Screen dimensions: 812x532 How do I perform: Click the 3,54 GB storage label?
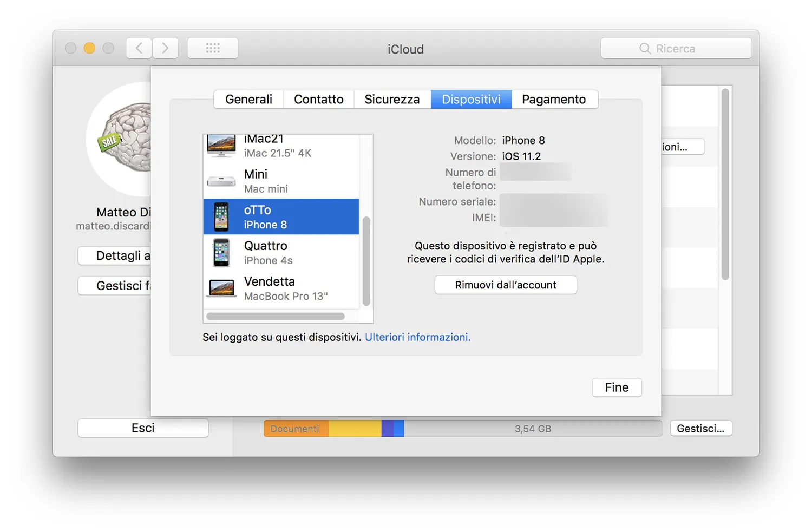tap(533, 429)
